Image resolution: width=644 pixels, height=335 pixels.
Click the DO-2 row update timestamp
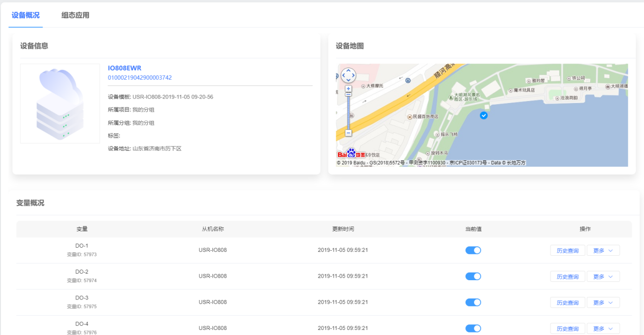coord(343,276)
